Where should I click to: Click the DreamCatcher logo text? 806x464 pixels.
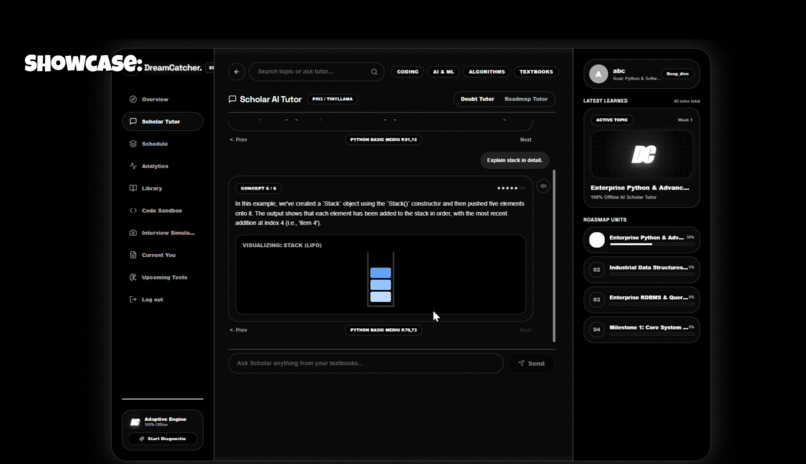[x=173, y=68]
